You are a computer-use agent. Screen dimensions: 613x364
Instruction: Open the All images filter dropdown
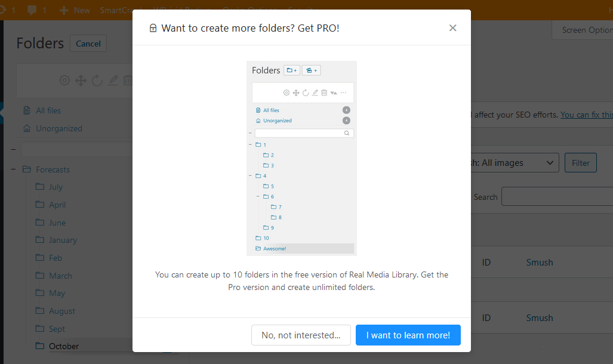(515, 163)
